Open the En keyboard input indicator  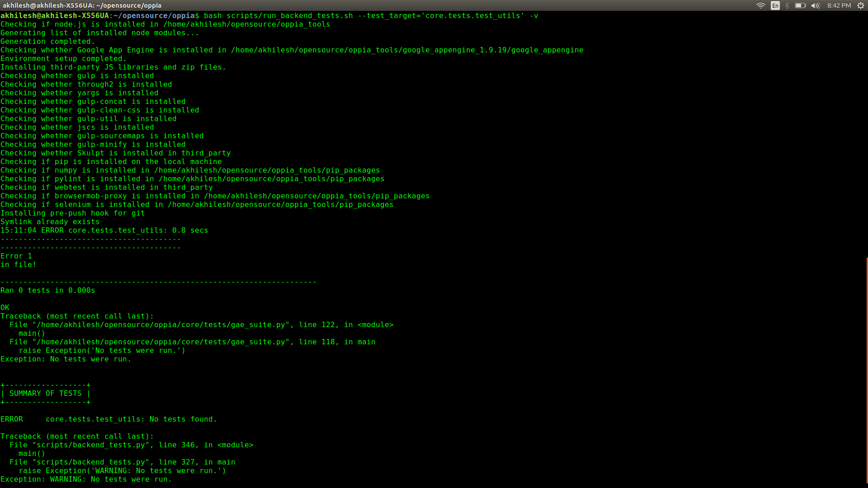[x=775, y=5]
